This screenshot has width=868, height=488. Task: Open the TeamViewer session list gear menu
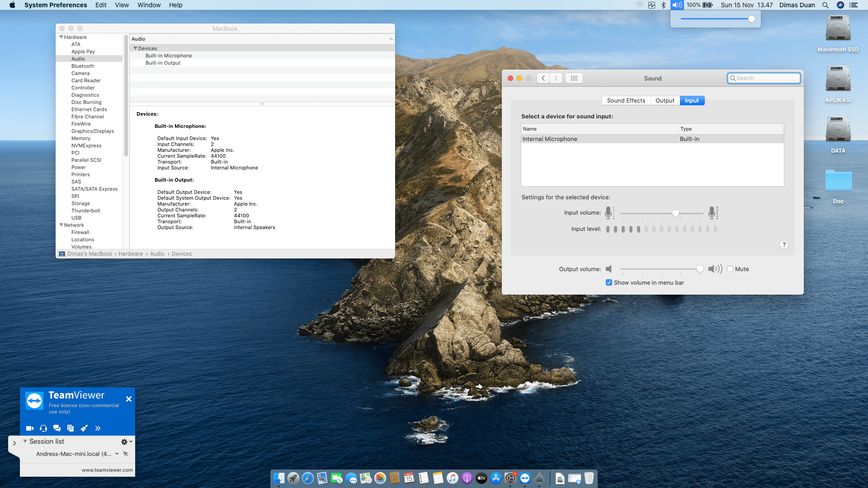[x=127, y=442]
